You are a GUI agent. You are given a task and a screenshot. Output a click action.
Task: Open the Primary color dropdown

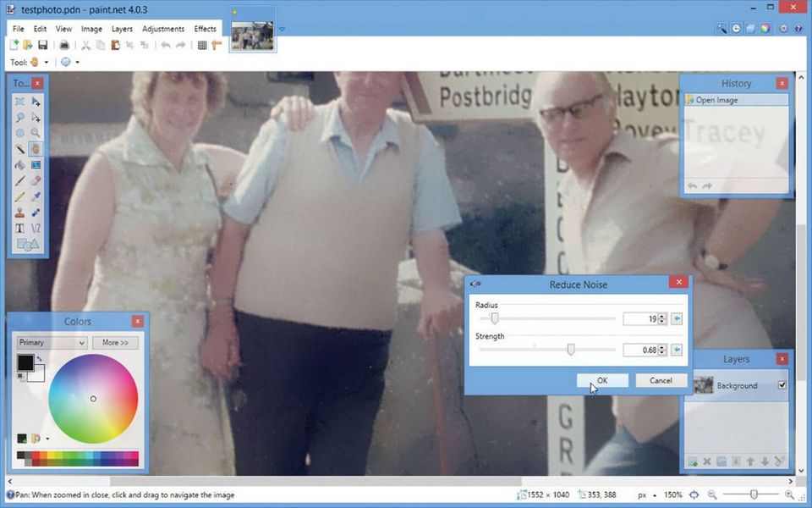point(52,343)
